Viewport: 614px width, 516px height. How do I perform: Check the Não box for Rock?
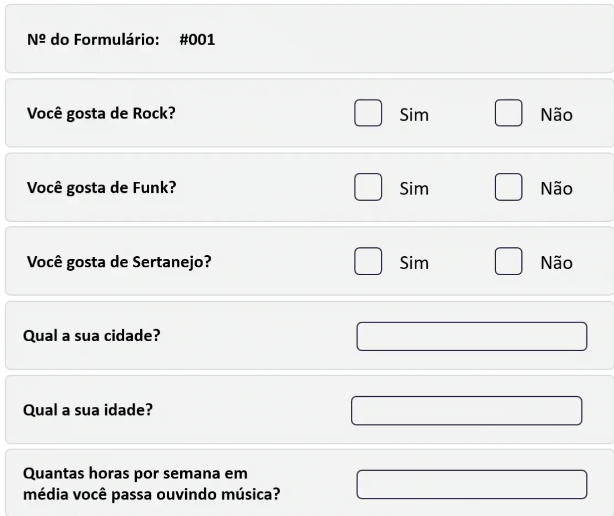point(510,113)
